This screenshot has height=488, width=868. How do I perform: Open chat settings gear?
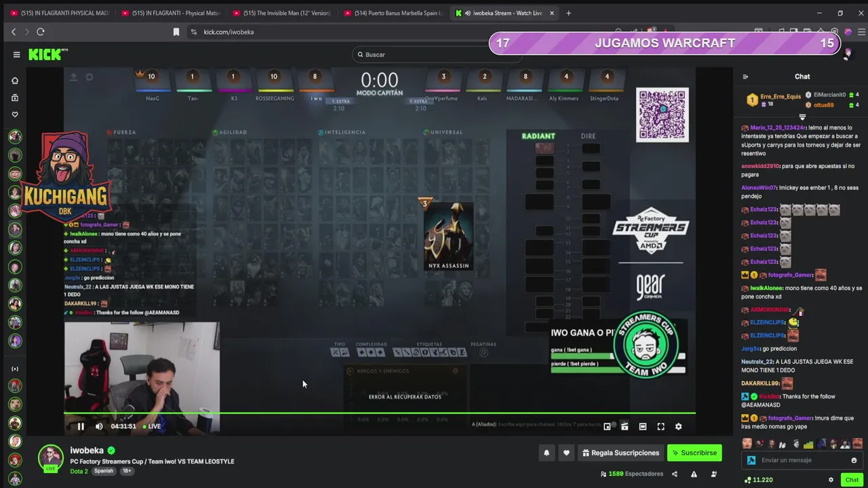(831, 480)
